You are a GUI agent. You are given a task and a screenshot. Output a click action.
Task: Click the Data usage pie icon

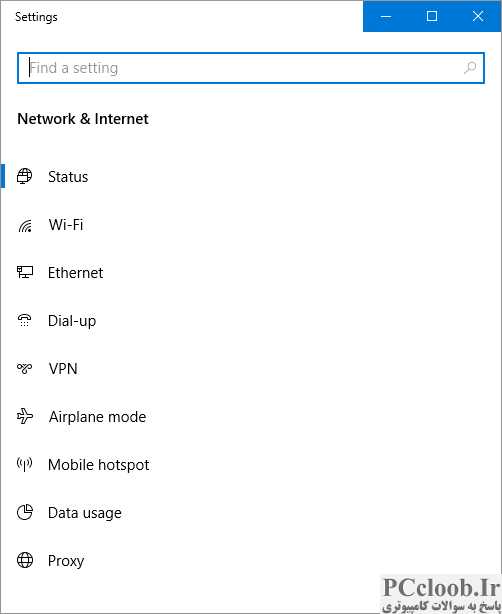(x=25, y=512)
